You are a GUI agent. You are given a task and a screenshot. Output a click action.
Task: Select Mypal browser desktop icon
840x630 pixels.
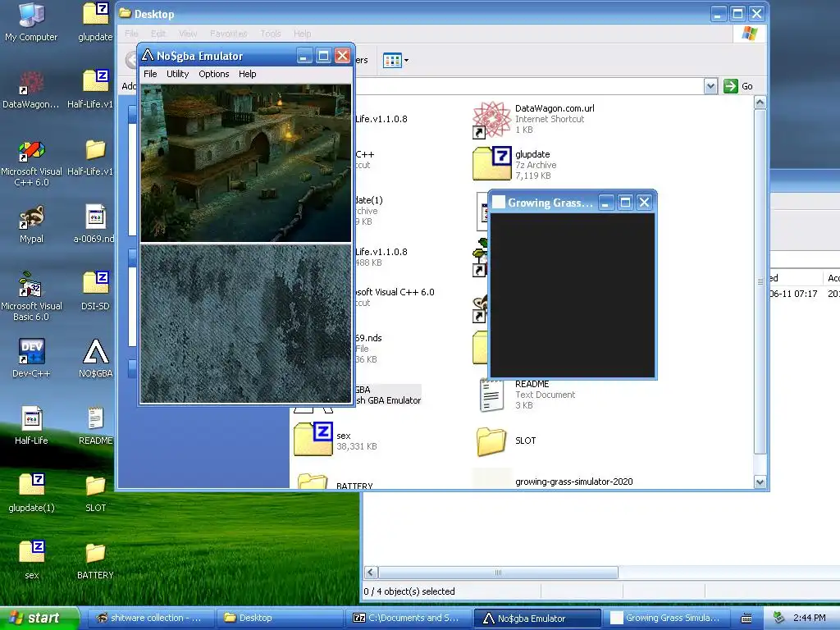coord(31,224)
